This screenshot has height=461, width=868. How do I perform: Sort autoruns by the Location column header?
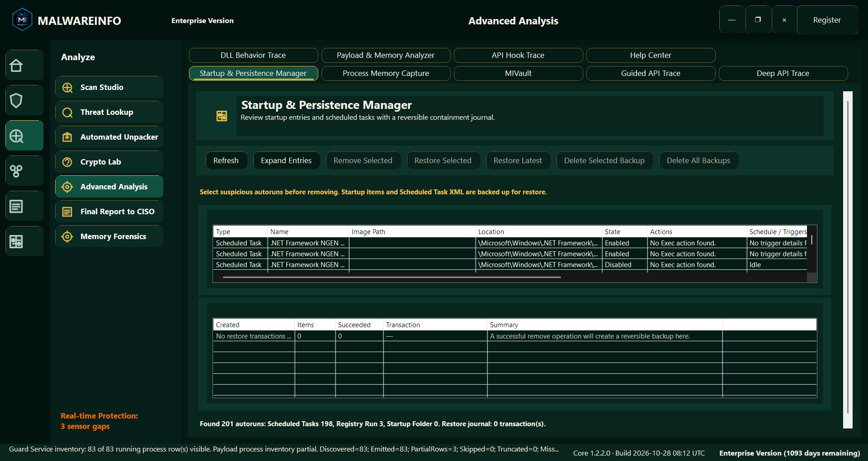pos(538,232)
